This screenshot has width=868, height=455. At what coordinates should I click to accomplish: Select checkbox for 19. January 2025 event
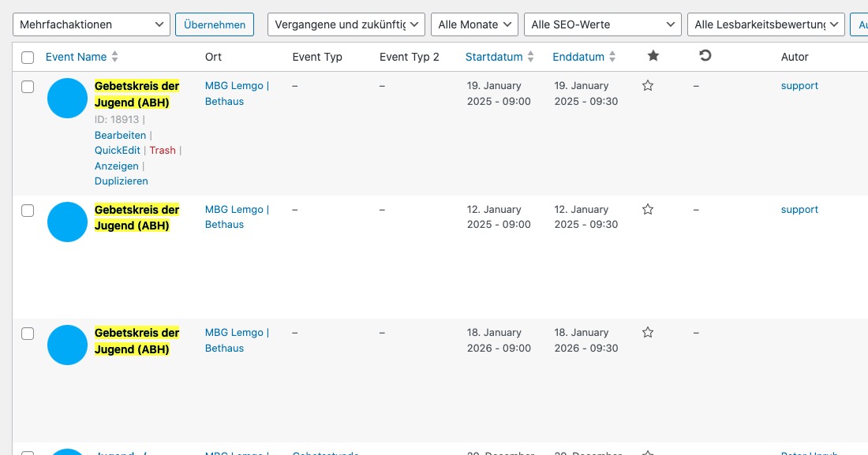28,87
